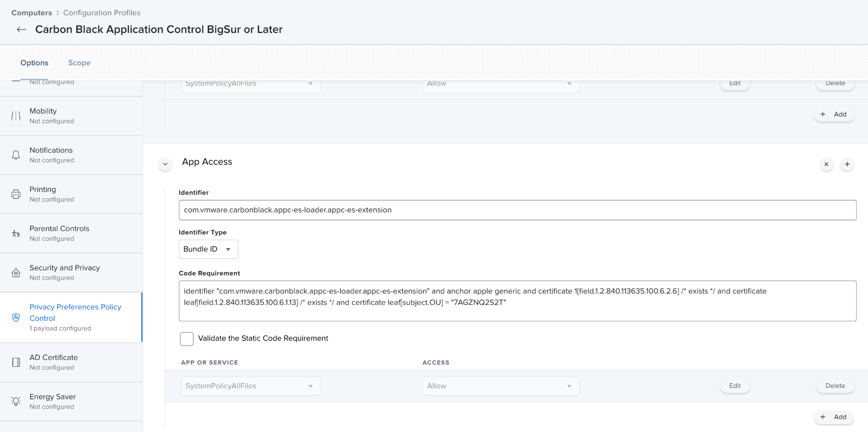The width and height of the screenshot is (868, 432).
Task: Select Printing in the payload sidebar
Action: point(71,194)
